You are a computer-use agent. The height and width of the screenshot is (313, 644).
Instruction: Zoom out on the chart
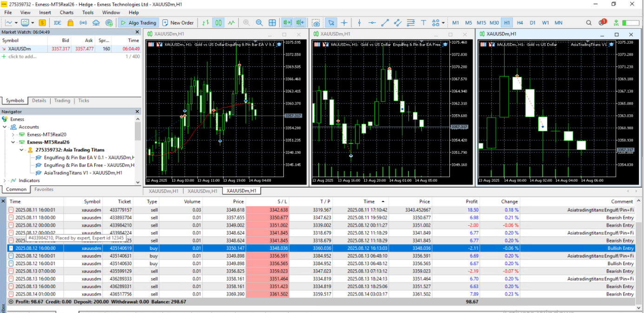(x=259, y=22)
